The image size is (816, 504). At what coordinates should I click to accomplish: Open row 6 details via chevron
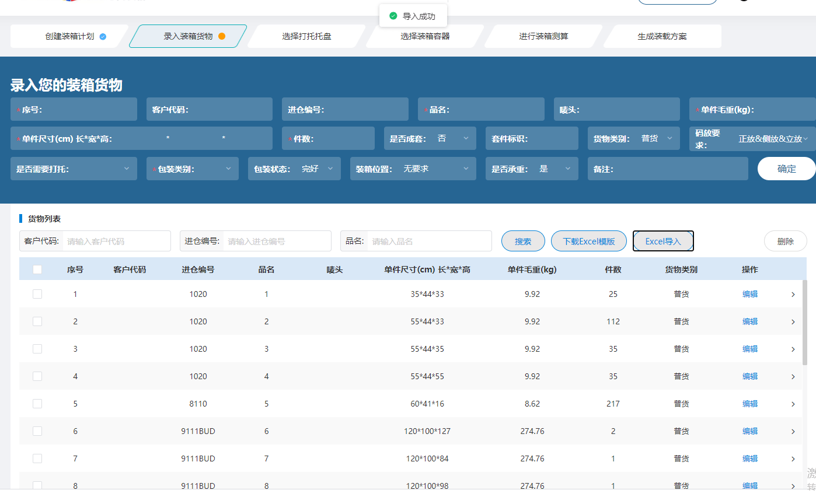(793, 432)
